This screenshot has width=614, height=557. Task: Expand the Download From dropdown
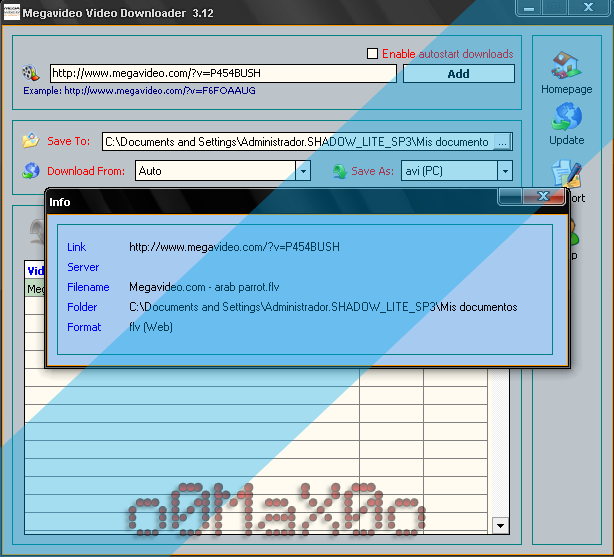(x=303, y=171)
